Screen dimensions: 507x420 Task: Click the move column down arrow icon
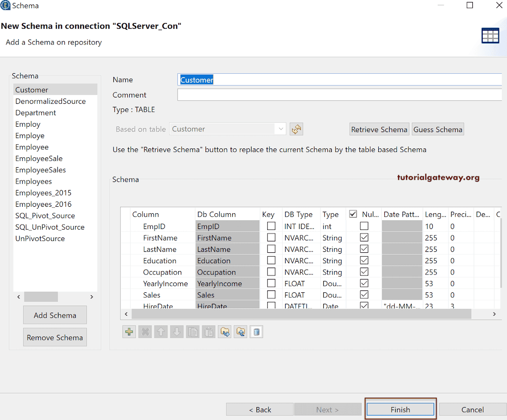(x=177, y=331)
